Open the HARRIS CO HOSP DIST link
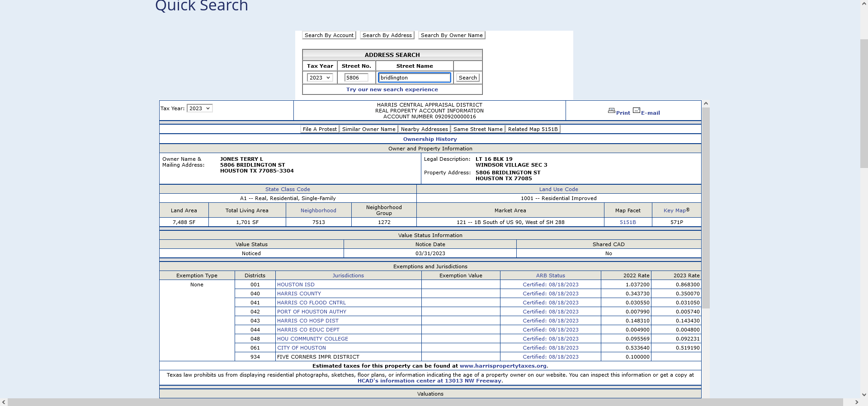The width and height of the screenshot is (868, 406). point(307,321)
